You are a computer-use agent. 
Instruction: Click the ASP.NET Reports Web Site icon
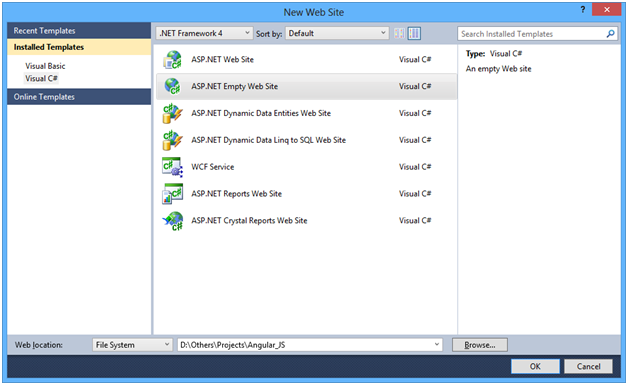[173, 194]
